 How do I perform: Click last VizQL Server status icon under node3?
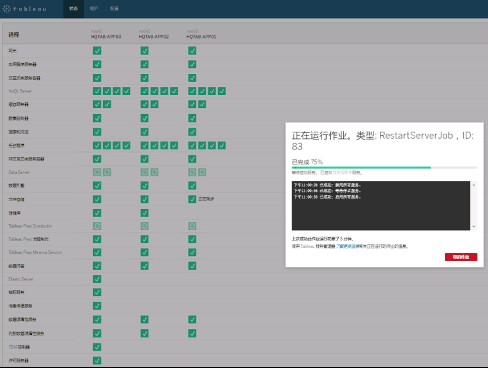[x=222, y=91]
